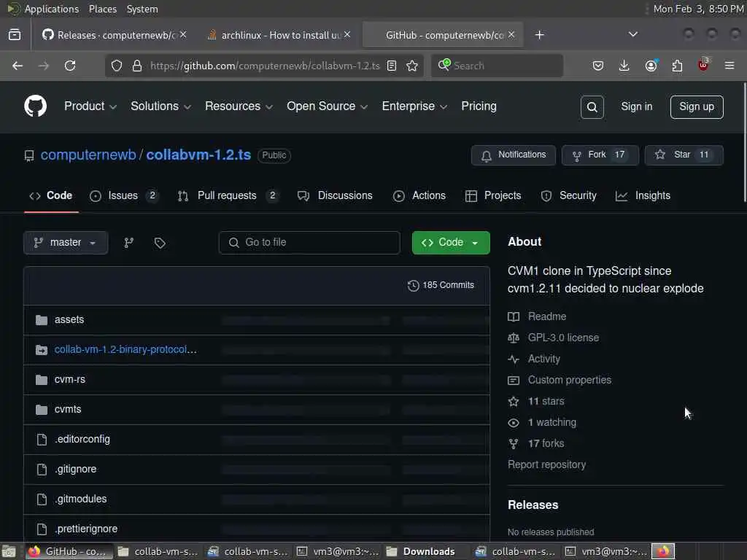Viewport: 747px width, 560px height.
Task: Open the GPL-3.0 license link
Action: (x=563, y=338)
